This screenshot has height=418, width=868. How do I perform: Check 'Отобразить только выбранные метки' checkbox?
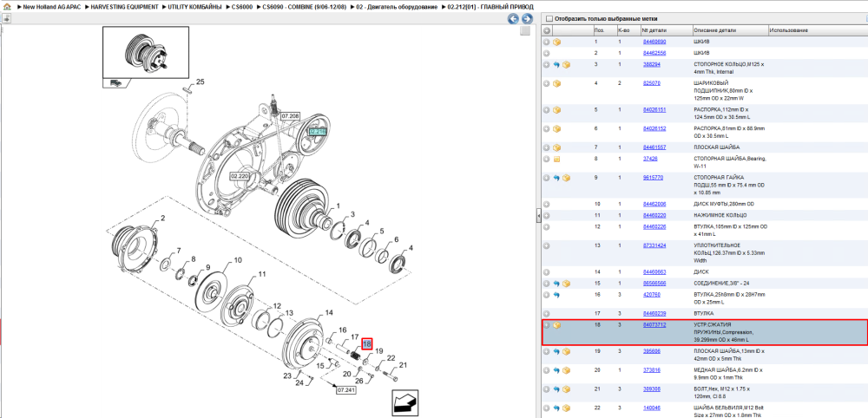pos(549,19)
